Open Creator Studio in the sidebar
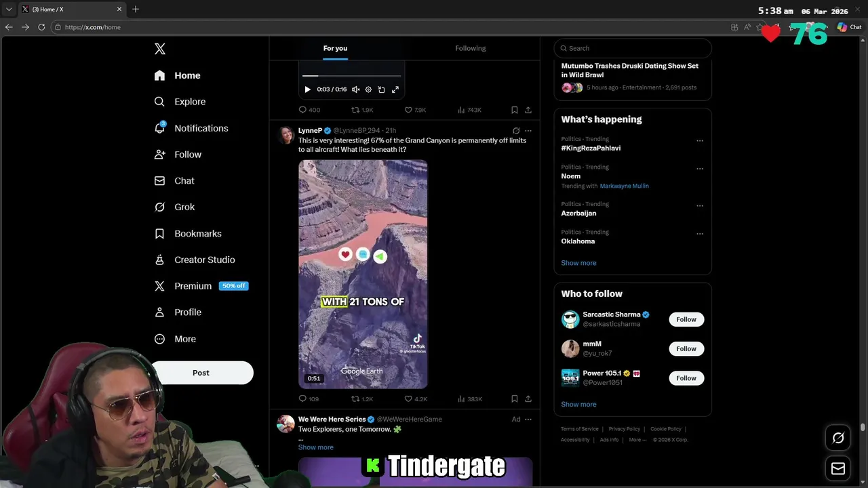868x488 pixels. tap(195, 260)
